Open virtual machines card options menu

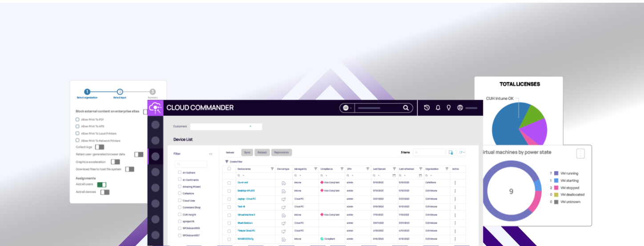580,153
